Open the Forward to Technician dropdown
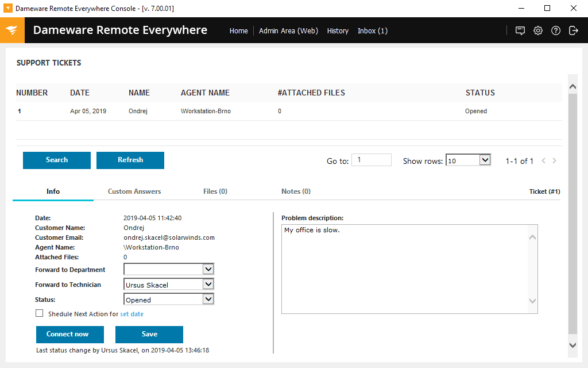 (x=209, y=284)
